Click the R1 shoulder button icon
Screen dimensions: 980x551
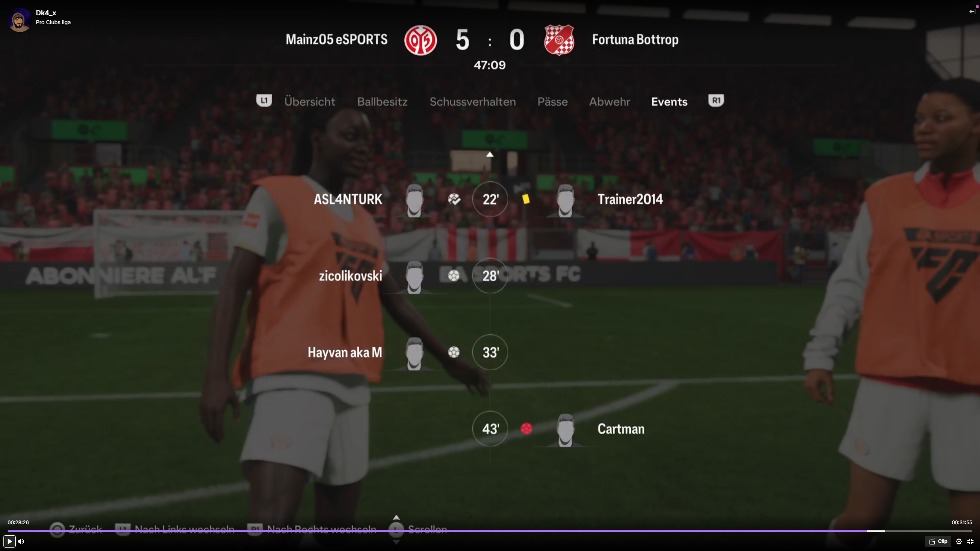click(716, 101)
